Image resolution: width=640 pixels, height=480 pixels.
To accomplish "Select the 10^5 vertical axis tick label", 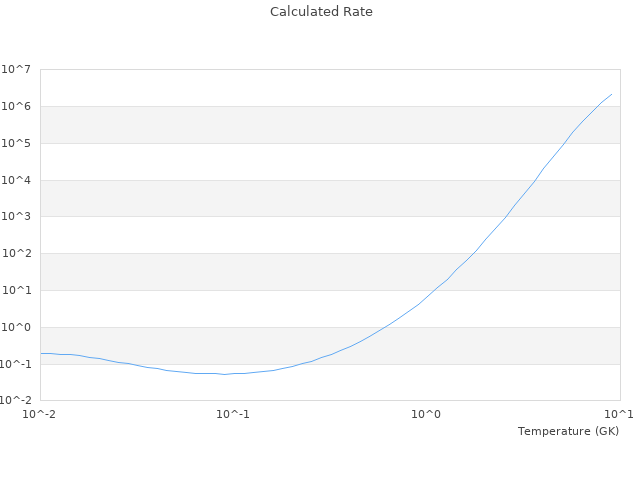I will pos(17,144).
